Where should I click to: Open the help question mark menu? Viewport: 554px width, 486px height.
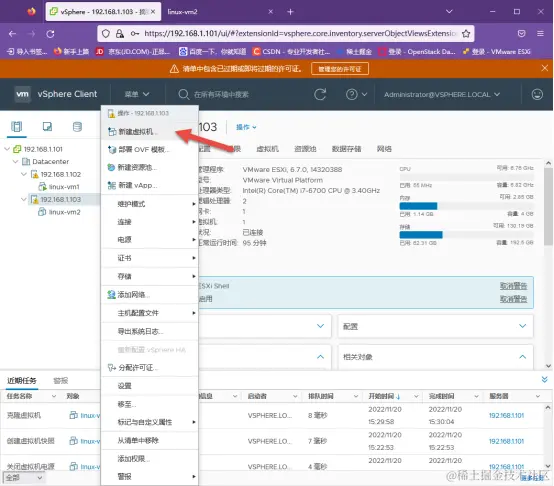[x=356, y=94]
